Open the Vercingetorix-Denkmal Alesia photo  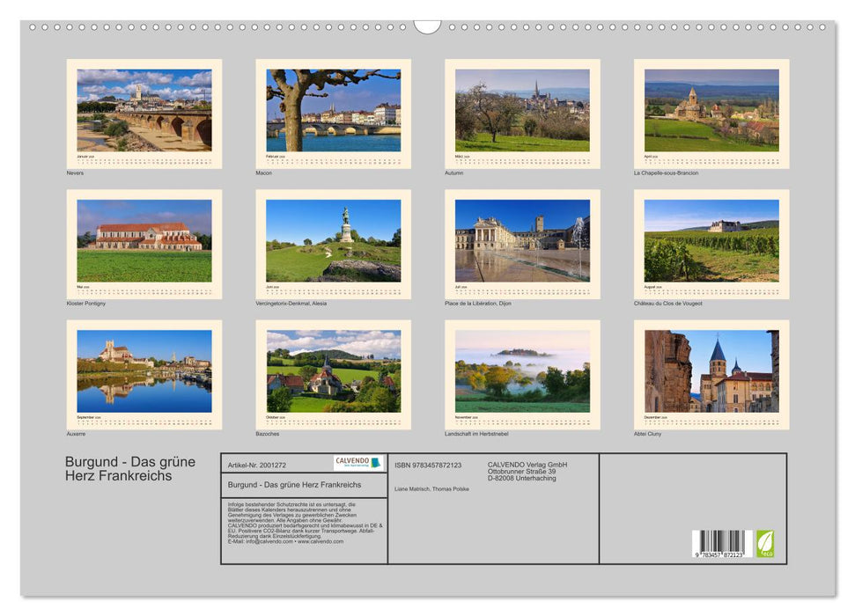(333, 240)
